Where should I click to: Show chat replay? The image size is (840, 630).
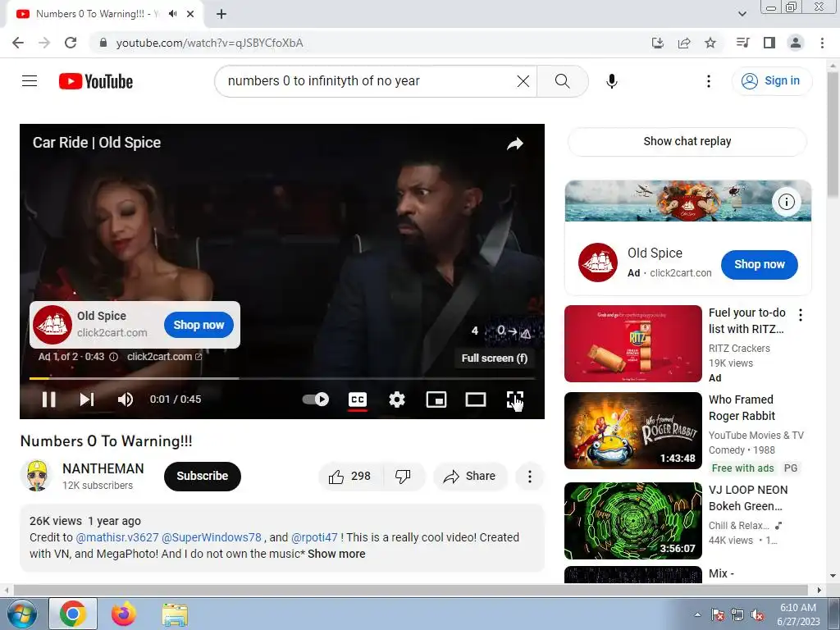[x=687, y=141]
